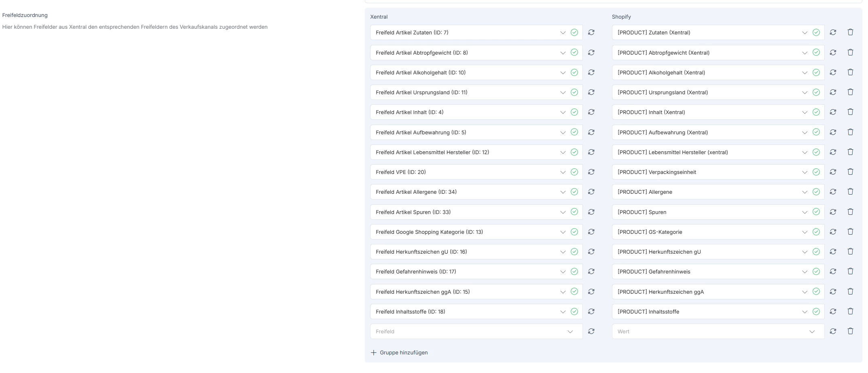Viewport: 868px width, 373px height.
Task: Delete the empty Freifeld/Wert row
Action: point(850,331)
